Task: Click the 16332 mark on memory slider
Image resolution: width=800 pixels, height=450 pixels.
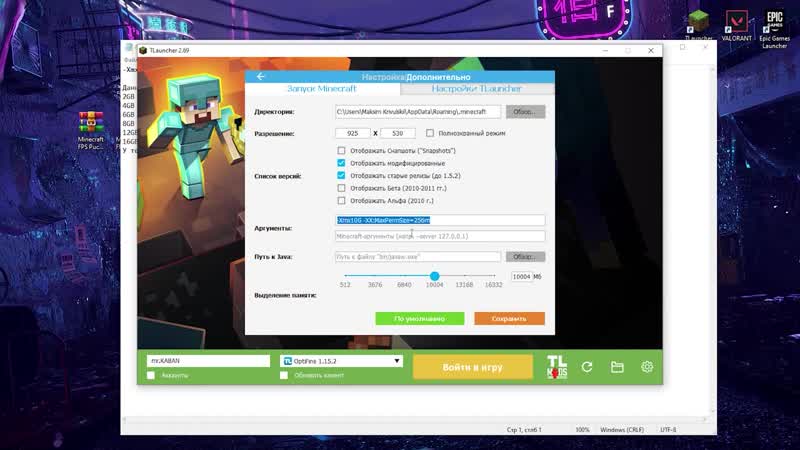Action: [x=493, y=285]
